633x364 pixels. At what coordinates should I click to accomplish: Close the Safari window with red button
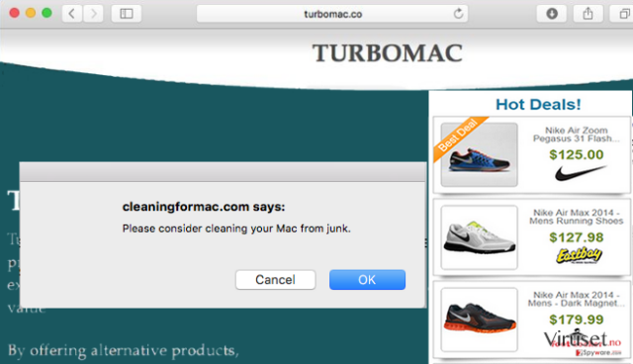click(15, 13)
